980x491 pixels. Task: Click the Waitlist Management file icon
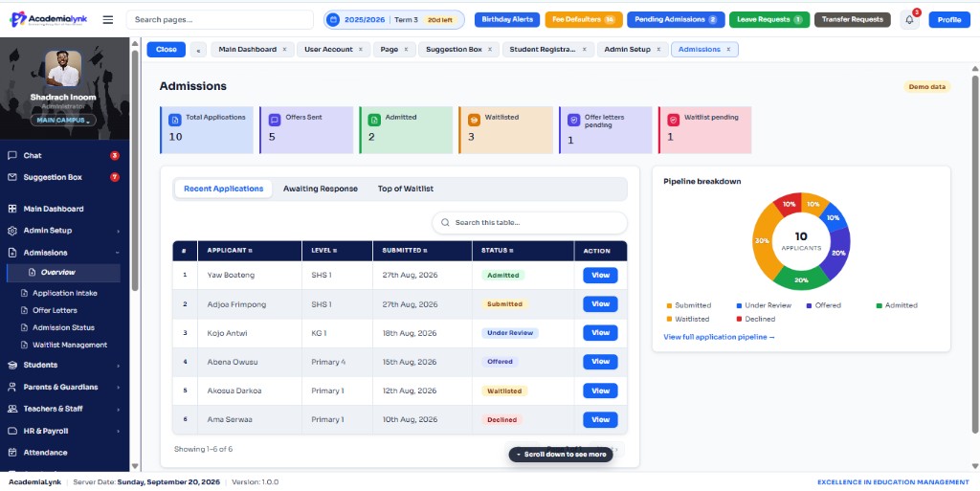click(24, 345)
